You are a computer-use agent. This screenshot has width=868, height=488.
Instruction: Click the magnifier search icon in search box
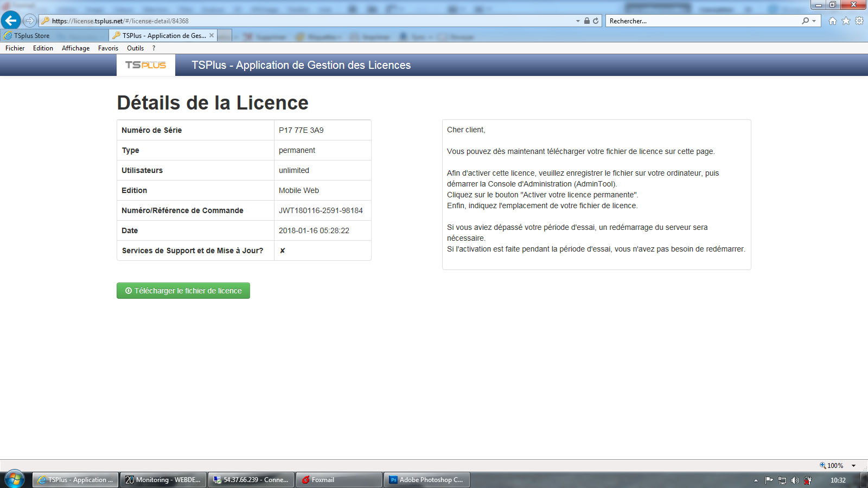click(x=806, y=21)
